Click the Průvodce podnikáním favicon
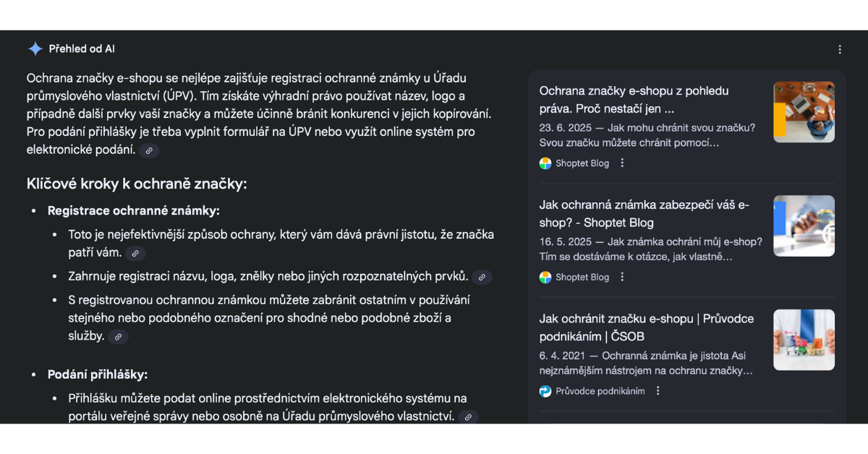Screen dimensions: 868x454 click(x=545, y=391)
